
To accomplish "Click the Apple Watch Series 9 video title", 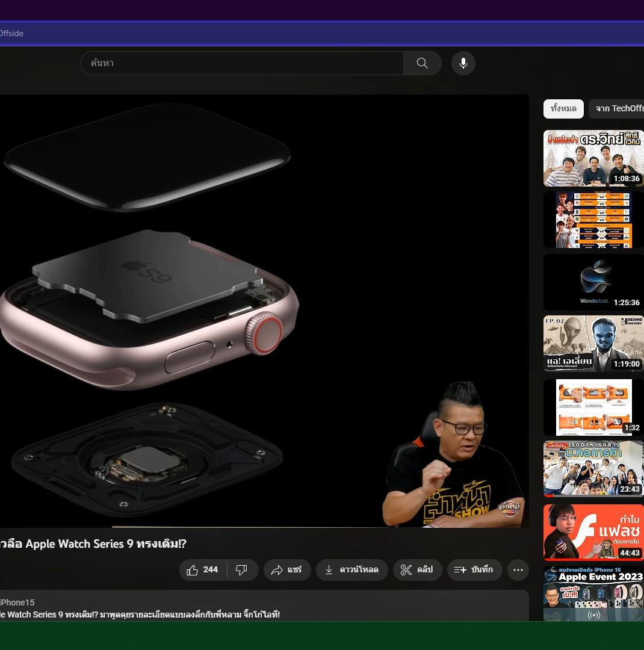I will [93, 543].
